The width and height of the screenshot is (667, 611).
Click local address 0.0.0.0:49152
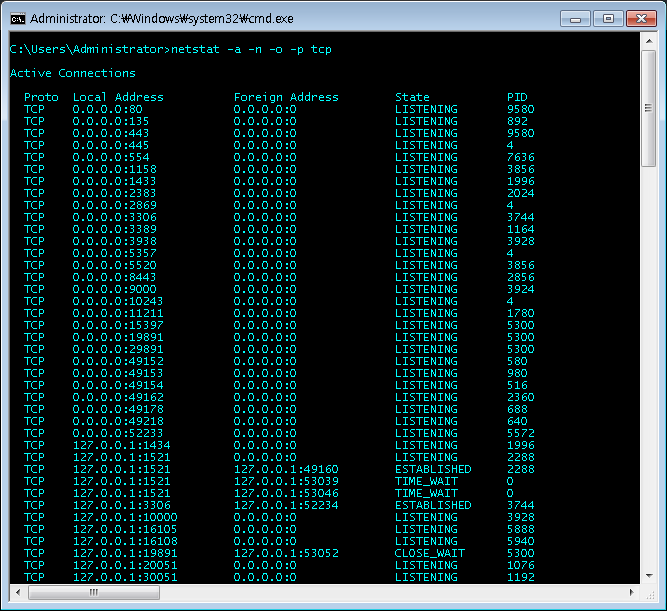pyautogui.click(x=118, y=361)
